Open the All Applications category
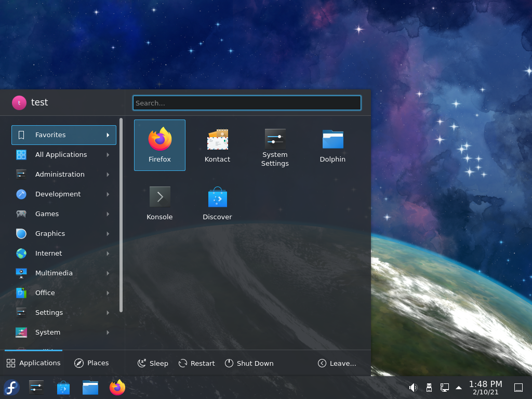This screenshot has height=399, width=532. tap(64, 155)
